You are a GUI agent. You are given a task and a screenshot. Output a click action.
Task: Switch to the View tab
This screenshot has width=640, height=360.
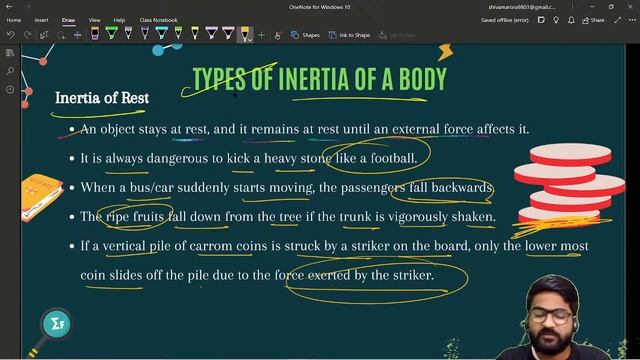[94, 20]
